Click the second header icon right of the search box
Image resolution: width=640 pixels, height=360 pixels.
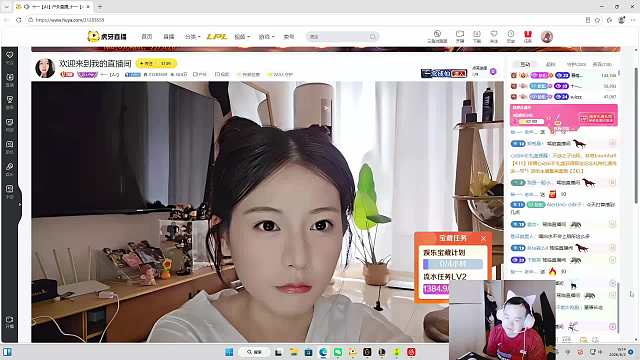[x=460, y=36]
